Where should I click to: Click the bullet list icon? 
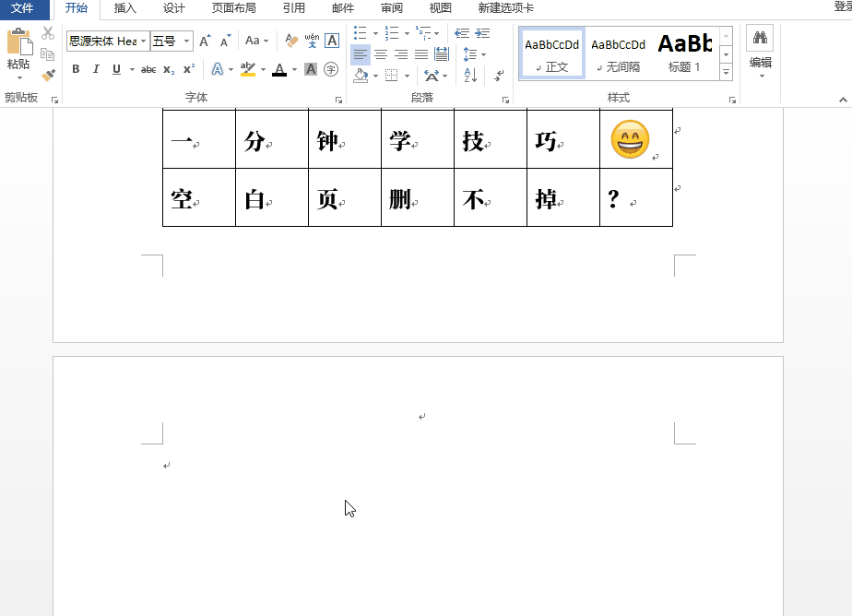[361, 33]
